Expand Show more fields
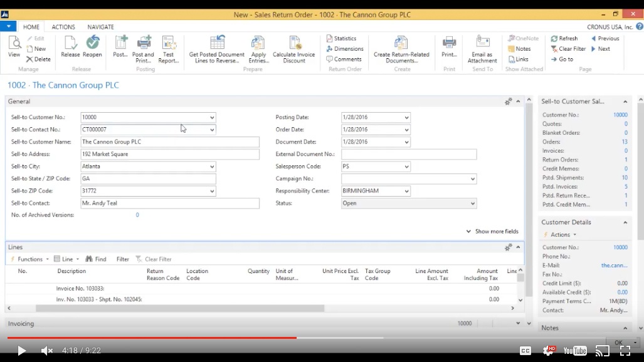 pyautogui.click(x=492, y=232)
